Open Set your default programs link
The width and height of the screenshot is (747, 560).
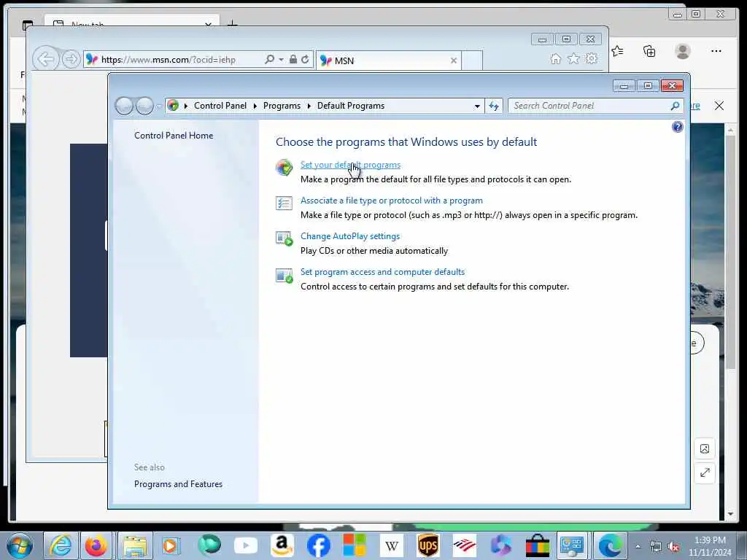350,165
